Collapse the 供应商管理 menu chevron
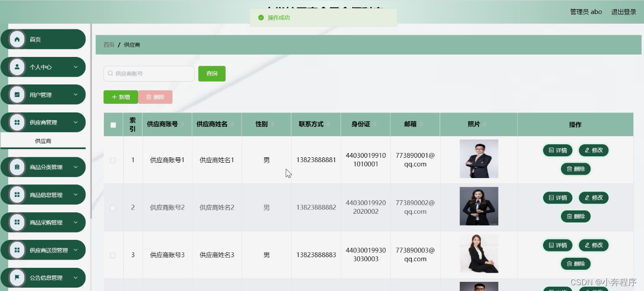The image size is (644, 291). [75, 123]
